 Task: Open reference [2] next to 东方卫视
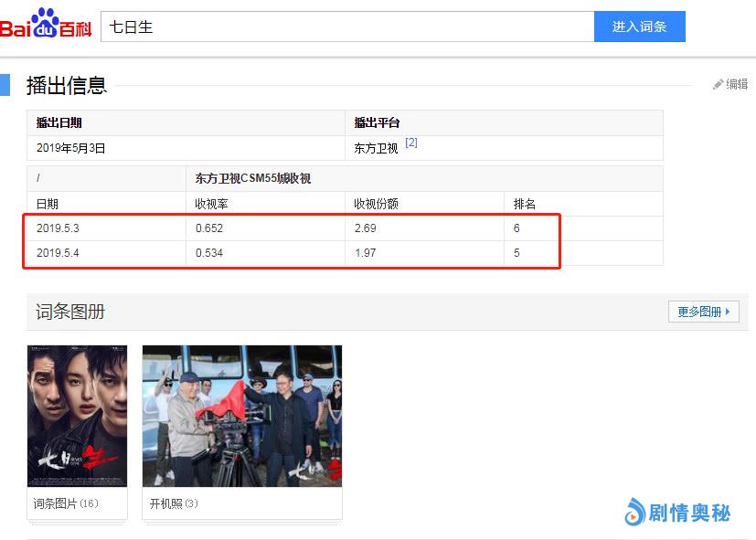pos(411,143)
